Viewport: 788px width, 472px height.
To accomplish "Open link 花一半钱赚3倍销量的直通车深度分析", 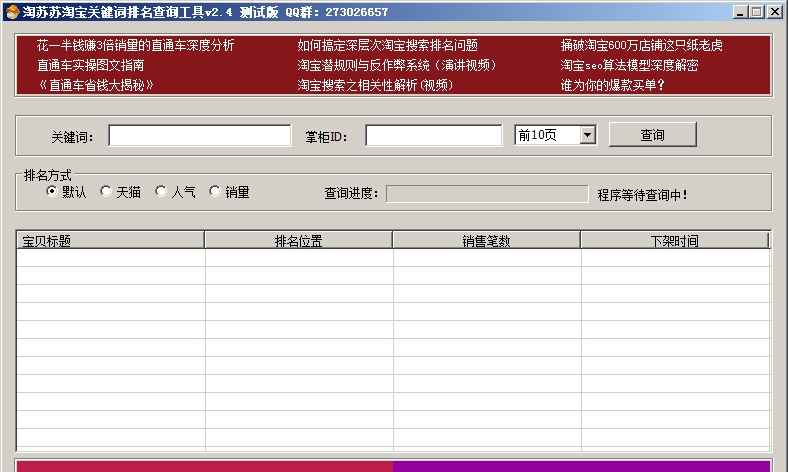I will pyautogui.click(x=135, y=45).
